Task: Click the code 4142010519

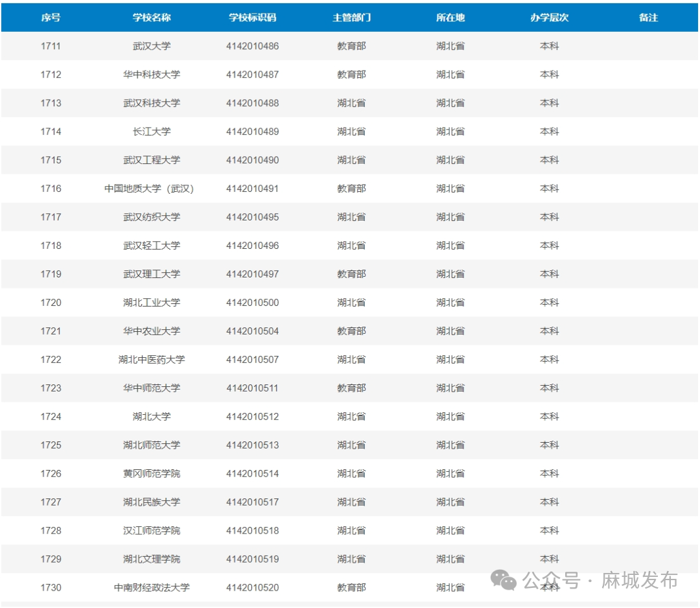Action: tap(253, 559)
